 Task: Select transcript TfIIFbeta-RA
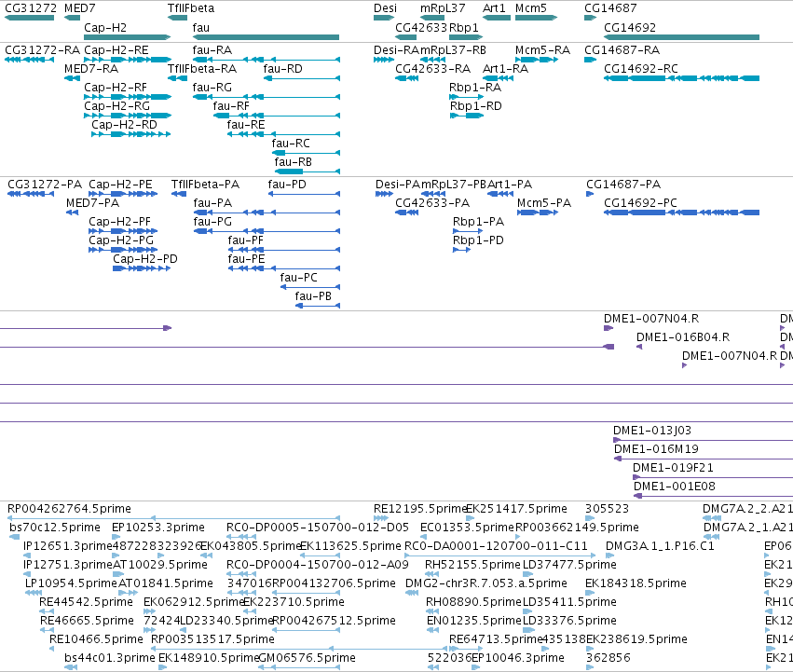[202, 69]
